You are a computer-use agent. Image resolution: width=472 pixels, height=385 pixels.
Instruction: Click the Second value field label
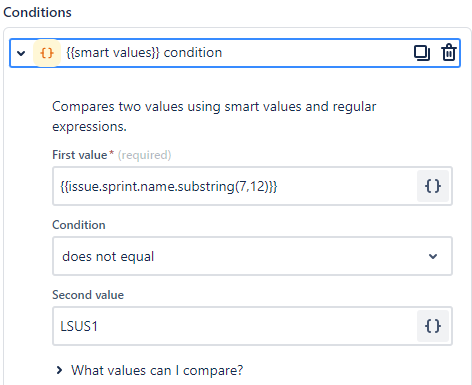pyautogui.click(x=88, y=295)
